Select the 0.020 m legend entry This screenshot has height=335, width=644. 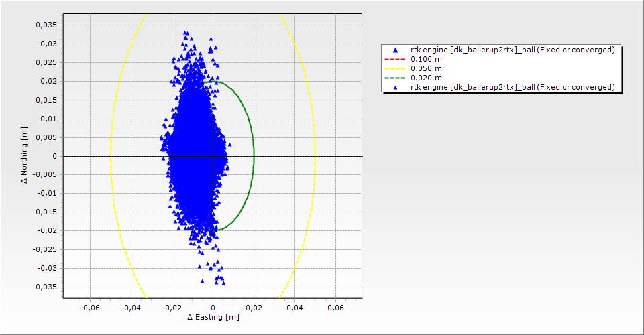coord(414,78)
